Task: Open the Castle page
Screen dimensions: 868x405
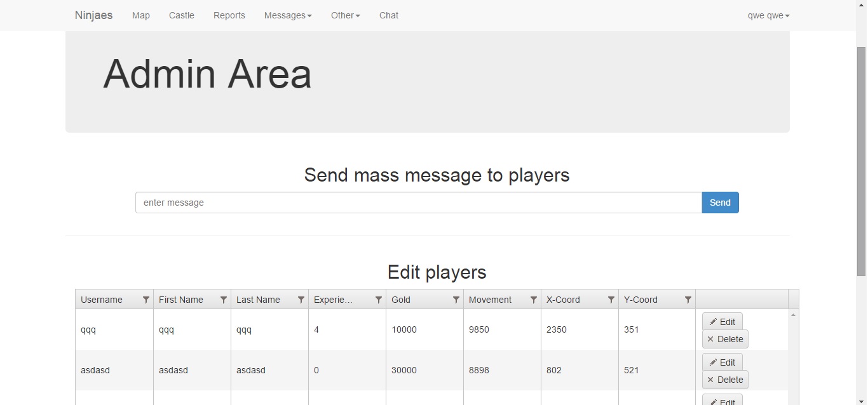Action: click(x=182, y=15)
